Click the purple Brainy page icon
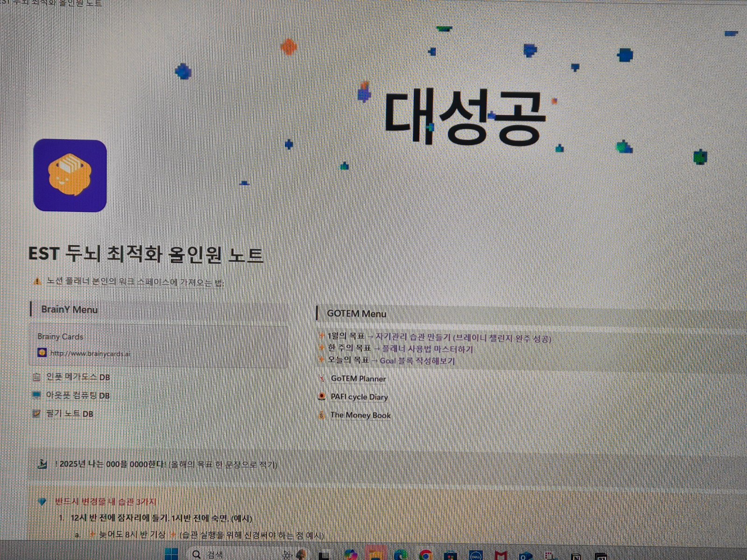Screen dimensions: 747x560 click(x=70, y=175)
